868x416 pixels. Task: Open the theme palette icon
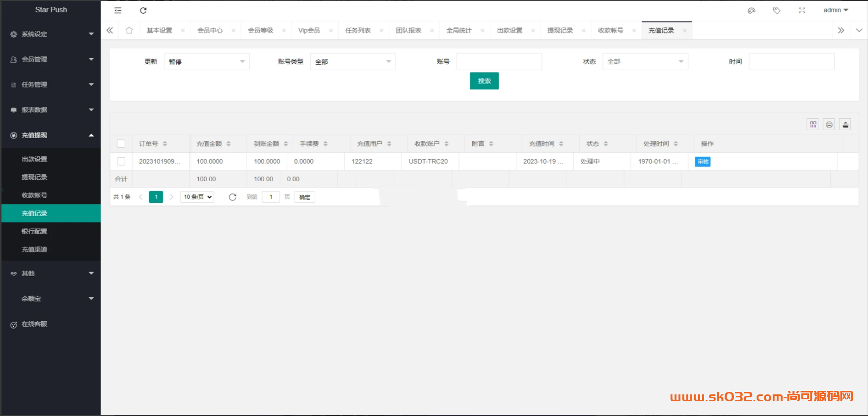click(751, 10)
